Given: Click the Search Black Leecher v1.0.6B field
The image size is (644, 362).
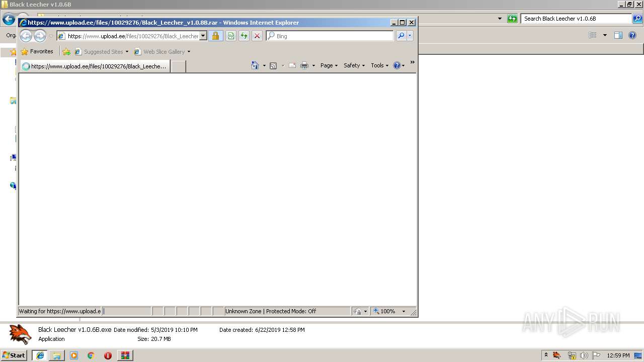Looking at the screenshot, I should (576, 19).
